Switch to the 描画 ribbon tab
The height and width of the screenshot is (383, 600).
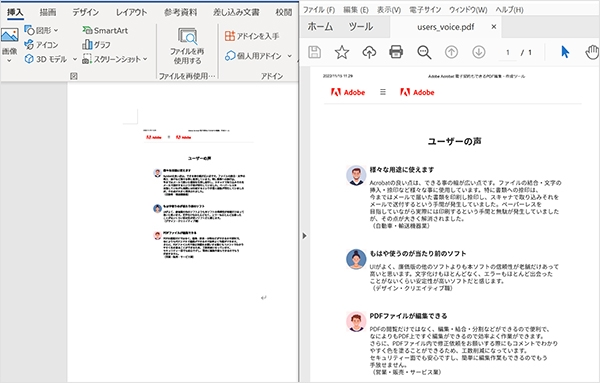[x=48, y=12]
